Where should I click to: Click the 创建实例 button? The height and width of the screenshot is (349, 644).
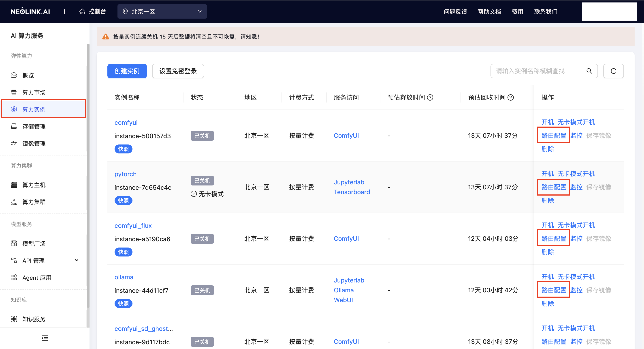click(x=127, y=71)
